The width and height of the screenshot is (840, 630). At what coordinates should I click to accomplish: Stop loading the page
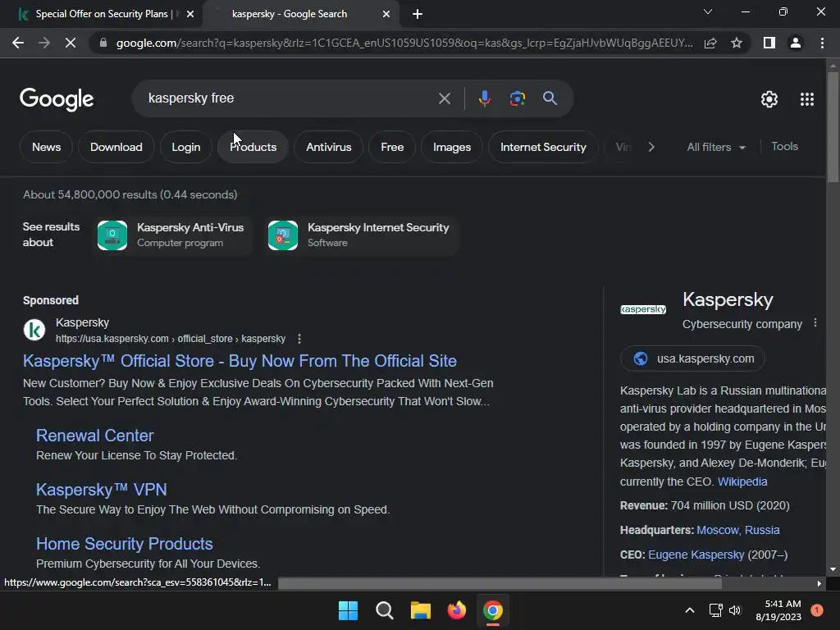[71, 43]
